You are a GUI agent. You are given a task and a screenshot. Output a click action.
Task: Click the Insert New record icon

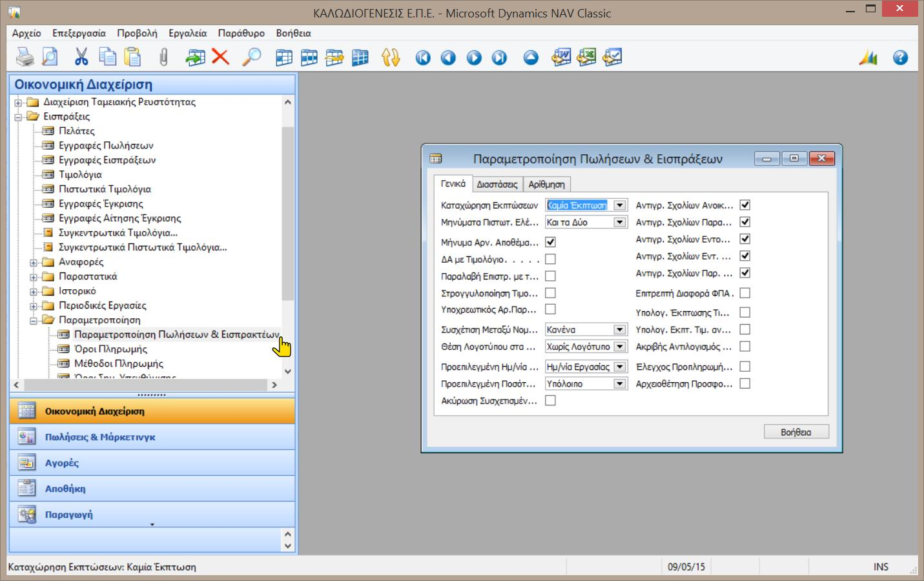pyautogui.click(x=195, y=57)
